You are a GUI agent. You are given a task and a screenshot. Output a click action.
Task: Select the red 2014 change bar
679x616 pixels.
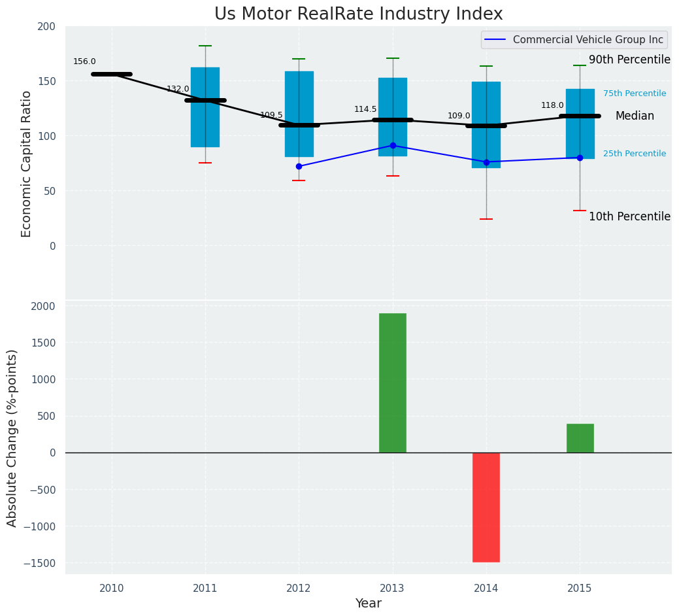486,507
